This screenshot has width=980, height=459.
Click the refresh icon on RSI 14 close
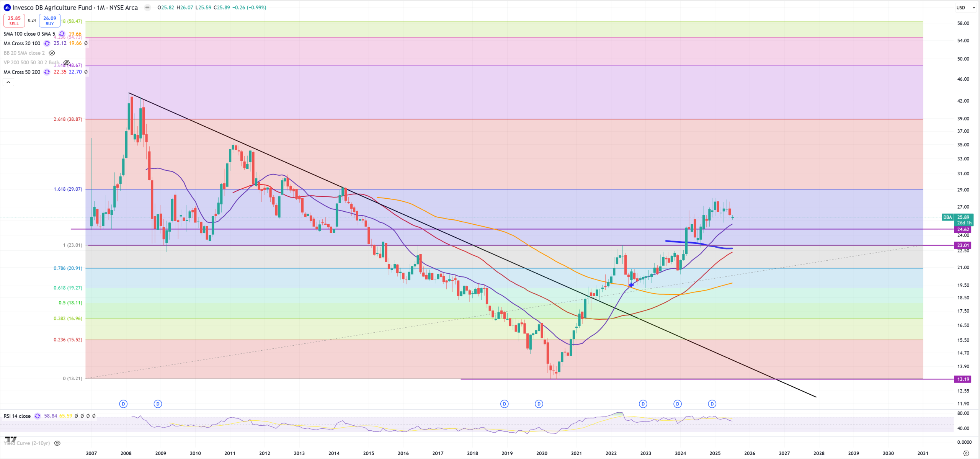[38, 416]
